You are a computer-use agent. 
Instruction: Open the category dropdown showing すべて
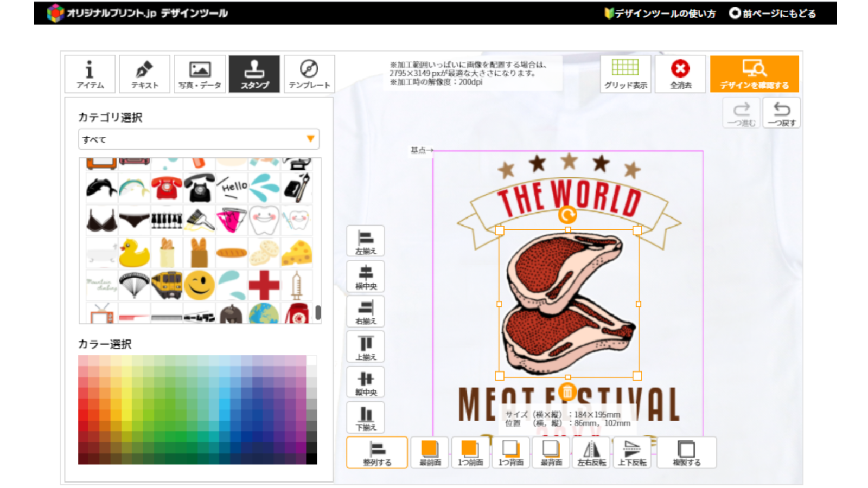(x=199, y=139)
